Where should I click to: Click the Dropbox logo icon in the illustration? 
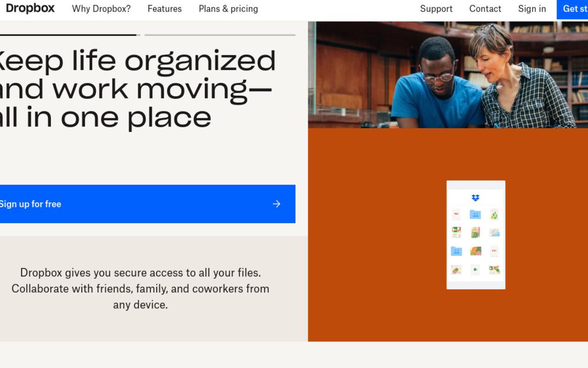click(475, 198)
